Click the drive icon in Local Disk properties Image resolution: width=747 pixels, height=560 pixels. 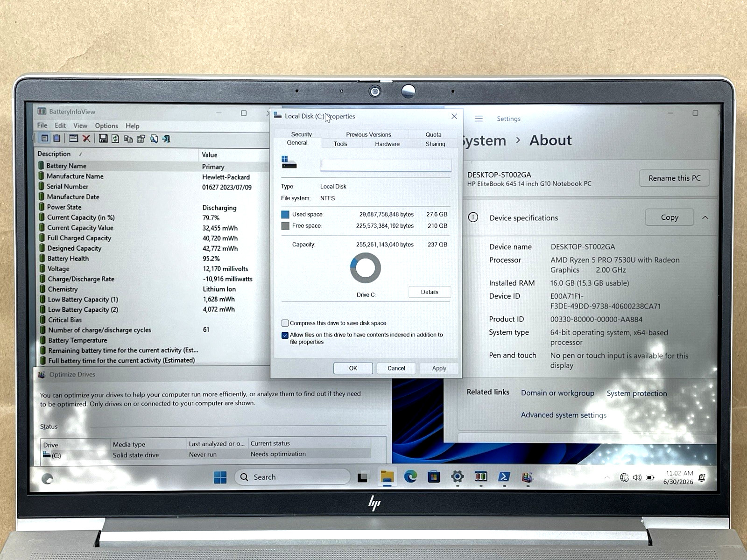point(289,162)
